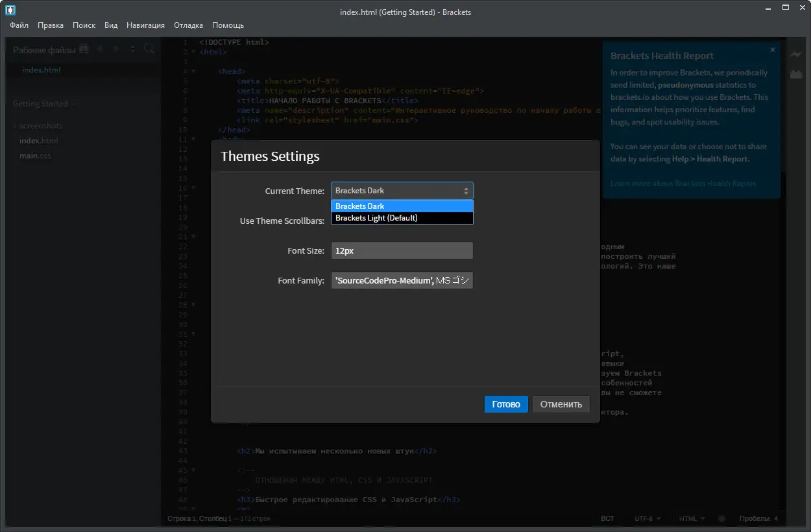Screen dimensions: 811x532
Task: Open index.html in Getting Started tree
Action: tap(39, 141)
